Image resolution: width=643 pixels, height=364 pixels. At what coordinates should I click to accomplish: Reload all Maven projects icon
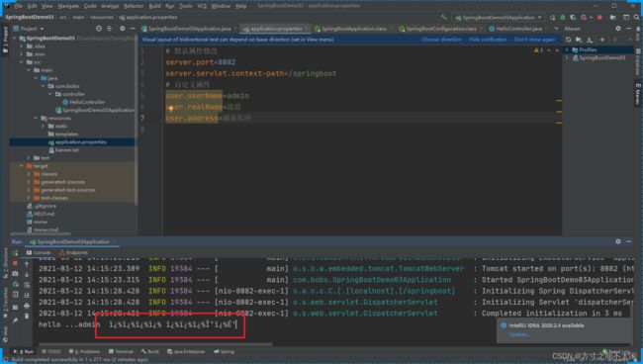(x=569, y=40)
